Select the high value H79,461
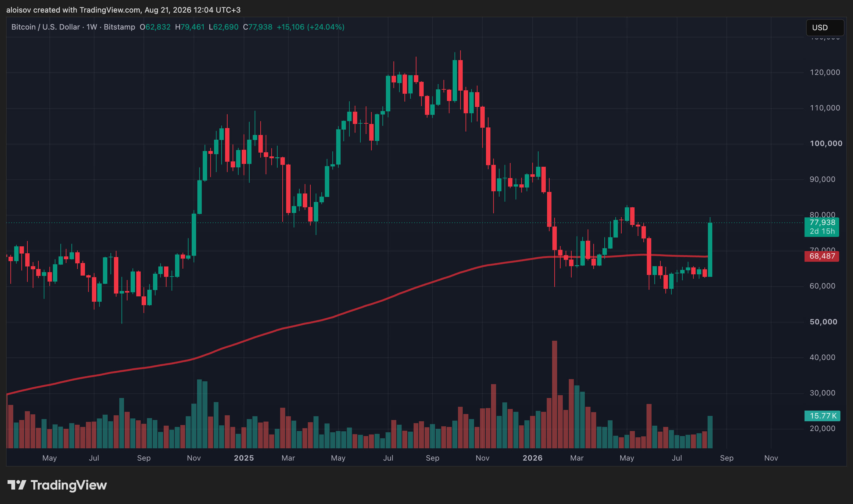 (x=190, y=27)
